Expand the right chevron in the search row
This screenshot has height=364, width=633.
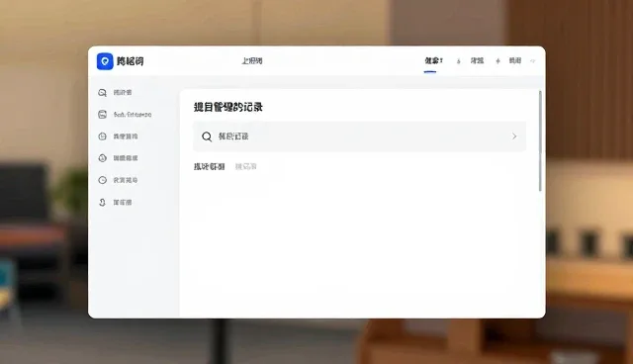514,136
